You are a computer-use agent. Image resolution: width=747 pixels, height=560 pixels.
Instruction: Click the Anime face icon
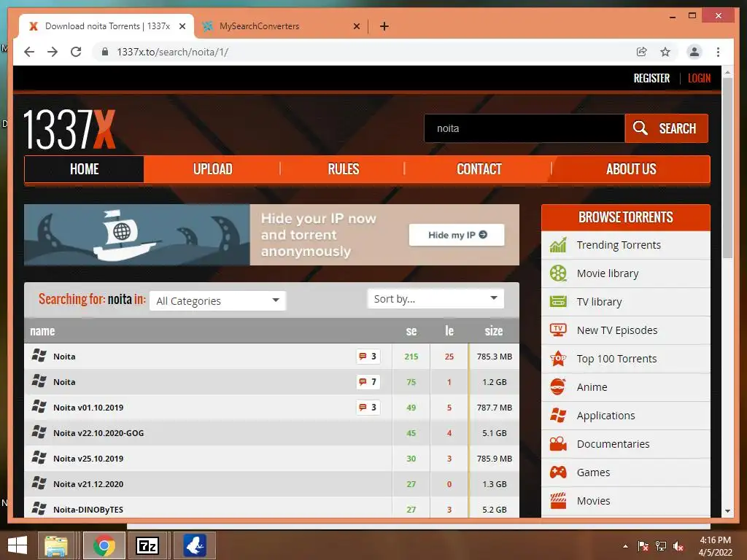(x=558, y=386)
